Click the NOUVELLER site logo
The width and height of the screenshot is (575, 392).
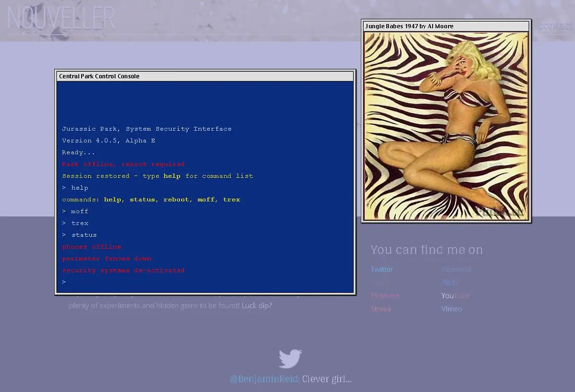click(x=61, y=19)
